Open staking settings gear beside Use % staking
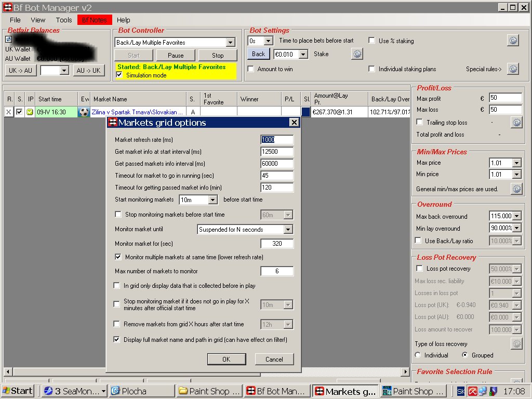This screenshot has width=532, height=399. click(513, 41)
